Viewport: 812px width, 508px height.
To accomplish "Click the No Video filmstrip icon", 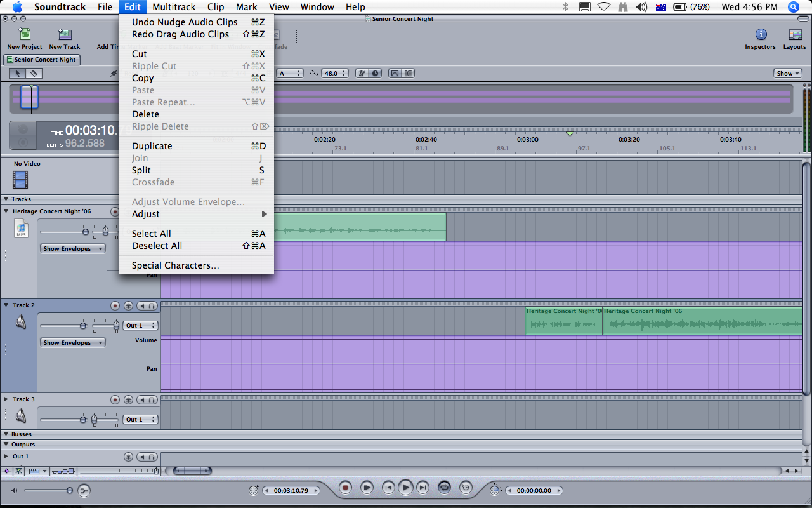I will 21,180.
